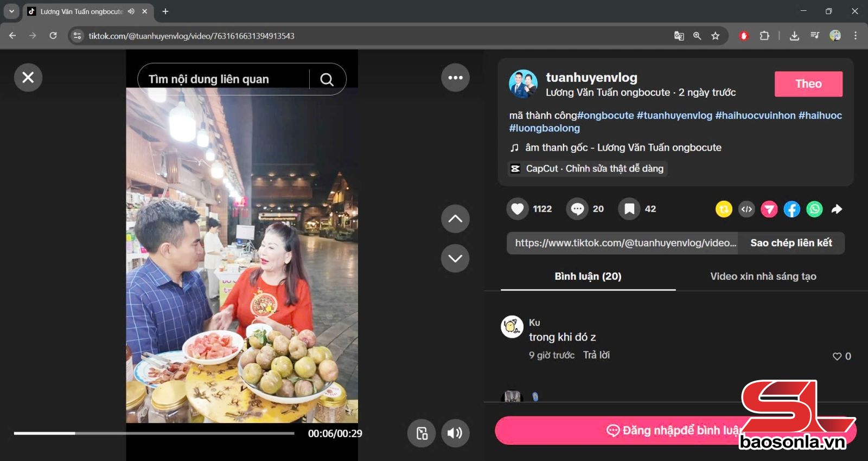The width and height of the screenshot is (868, 461).
Task: Like the video with the heart icon
Action: (x=518, y=209)
